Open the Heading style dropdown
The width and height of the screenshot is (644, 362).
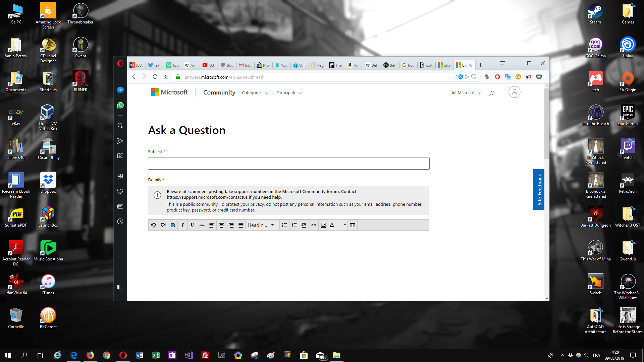tap(262, 225)
